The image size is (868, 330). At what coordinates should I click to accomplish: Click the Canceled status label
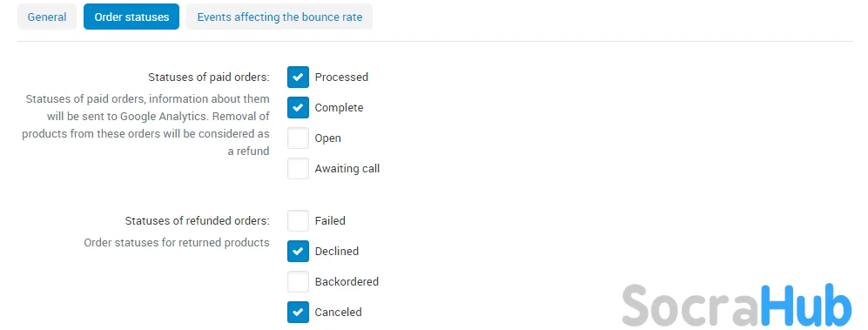coord(338,312)
